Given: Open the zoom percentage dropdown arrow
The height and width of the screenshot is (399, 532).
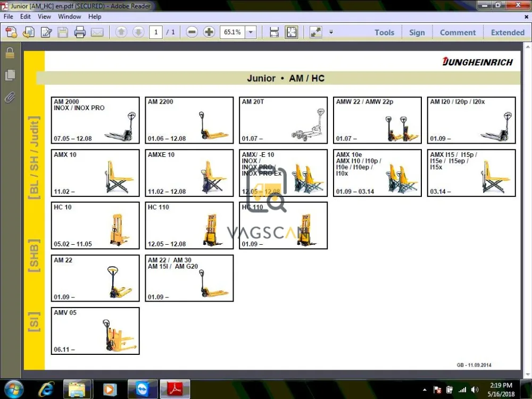Looking at the screenshot, I should (251, 32).
